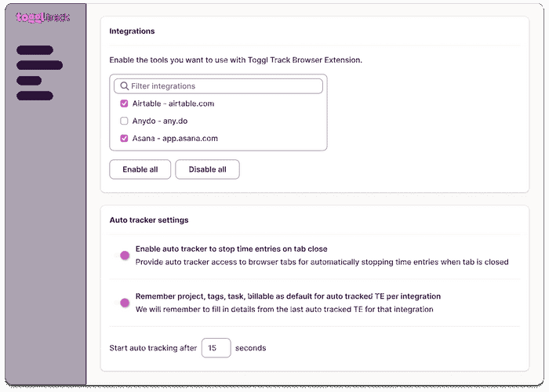
Task: Click 'Remember project, tags, task, billable' text
Action: click(x=288, y=296)
